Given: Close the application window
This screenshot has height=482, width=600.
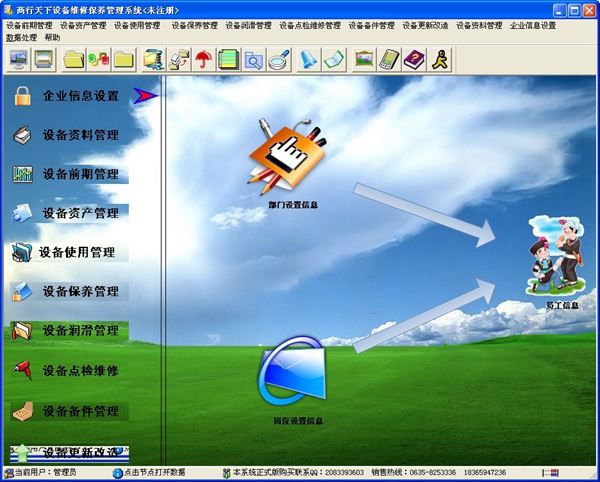Looking at the screenshot, I should 589,11.
